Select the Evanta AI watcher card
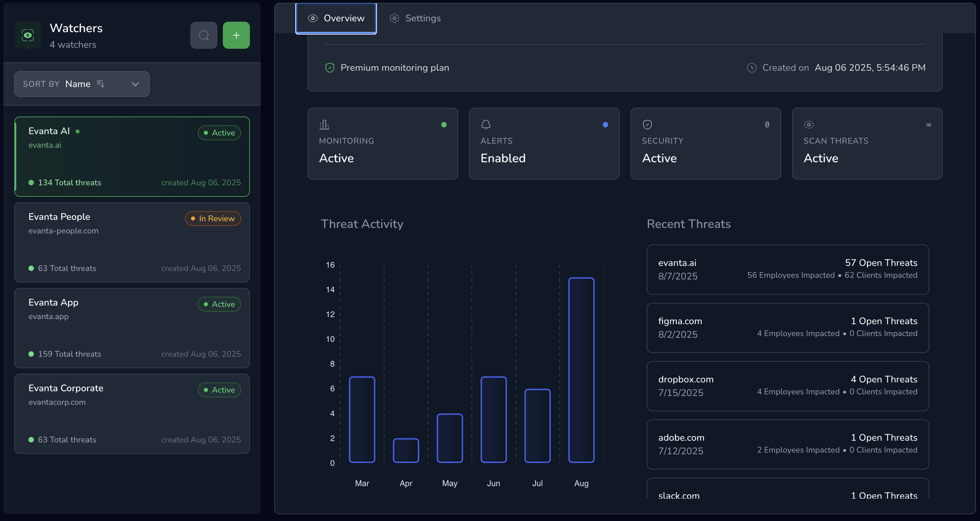Image resolution: width=980 pixels, height=521 pixels. tap(132, 157)
